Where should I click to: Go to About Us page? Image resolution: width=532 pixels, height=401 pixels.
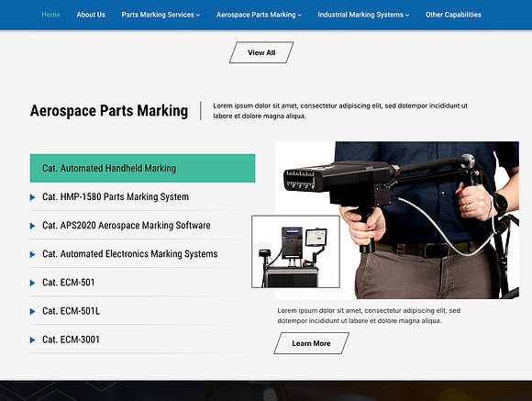[x=91, y=15]
